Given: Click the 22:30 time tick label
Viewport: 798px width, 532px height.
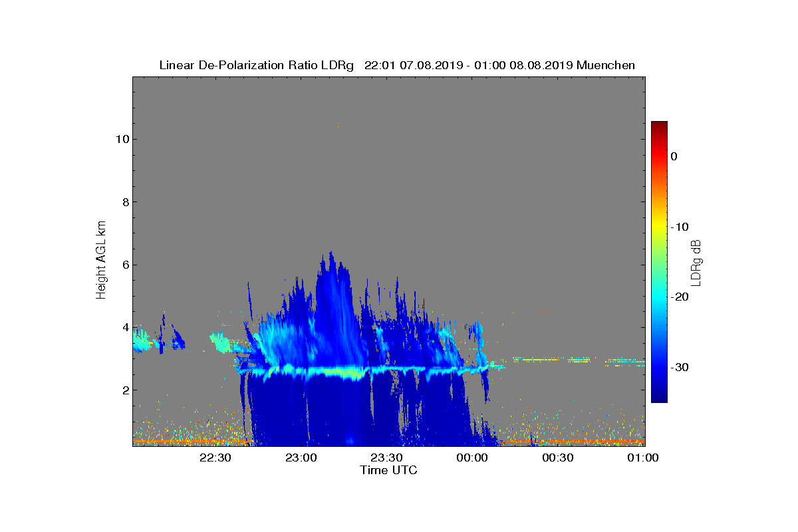Looking at the screenshot, I should click(215, 458).
